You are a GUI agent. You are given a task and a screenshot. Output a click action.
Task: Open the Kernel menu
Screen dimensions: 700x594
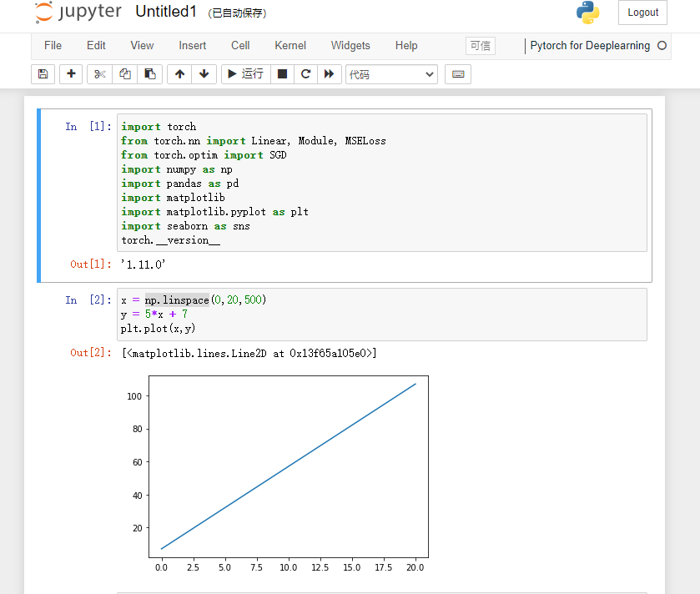pos(290,46)
